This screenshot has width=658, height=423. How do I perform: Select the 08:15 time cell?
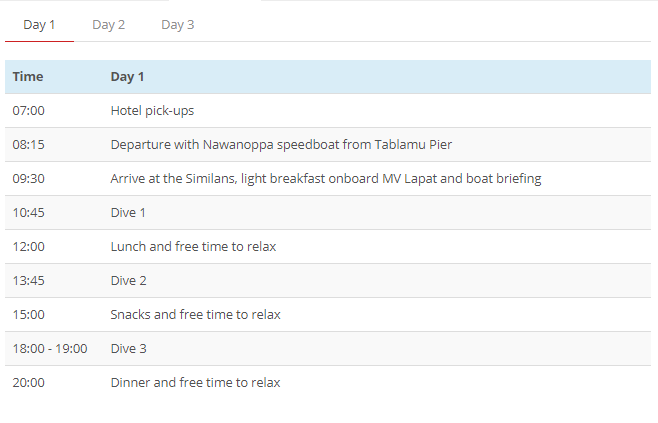(x=29, y=145)
